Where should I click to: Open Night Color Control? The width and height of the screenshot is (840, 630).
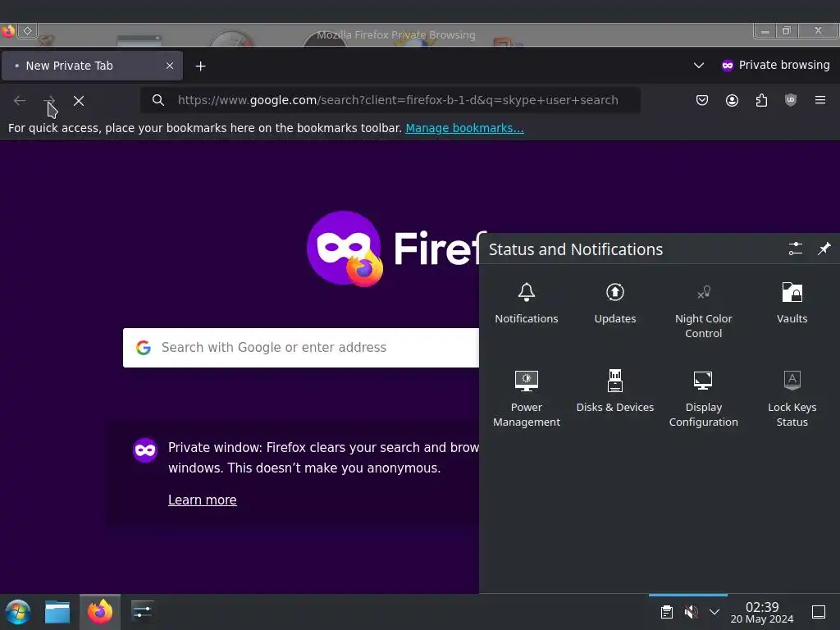703,311
